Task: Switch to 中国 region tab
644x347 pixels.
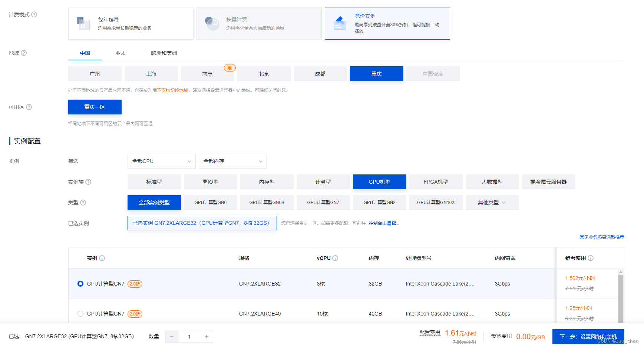Action: (x=85, y=53)
